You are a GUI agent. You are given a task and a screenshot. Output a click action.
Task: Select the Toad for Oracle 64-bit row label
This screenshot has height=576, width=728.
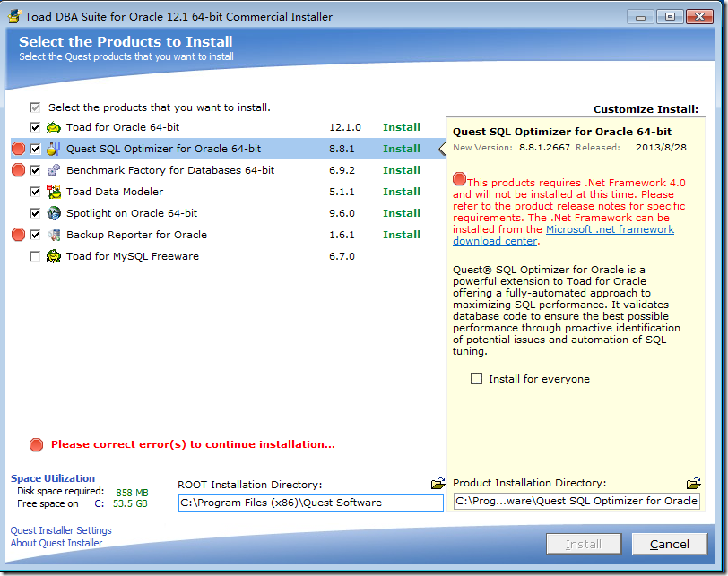click(x=123, y=127)
